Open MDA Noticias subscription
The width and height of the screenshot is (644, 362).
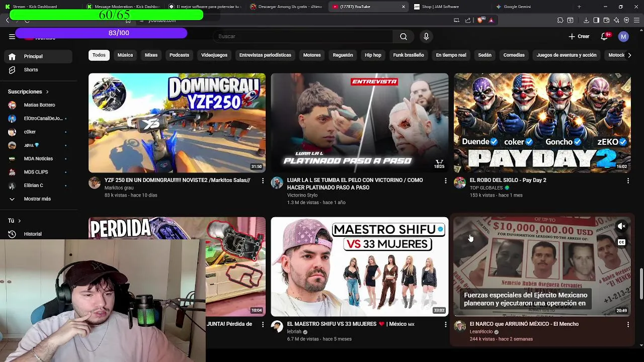[x=39, y=159]
